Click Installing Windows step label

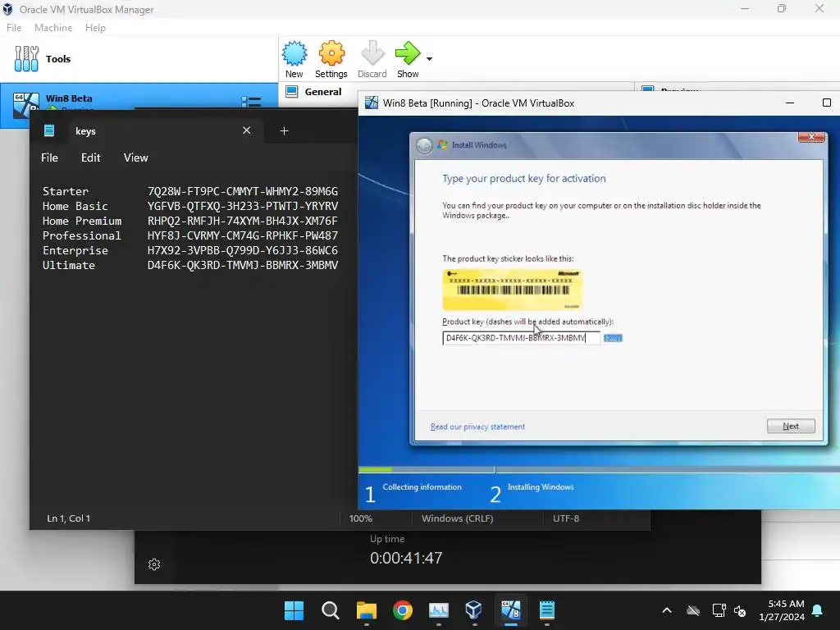click(x=541, y=487)
